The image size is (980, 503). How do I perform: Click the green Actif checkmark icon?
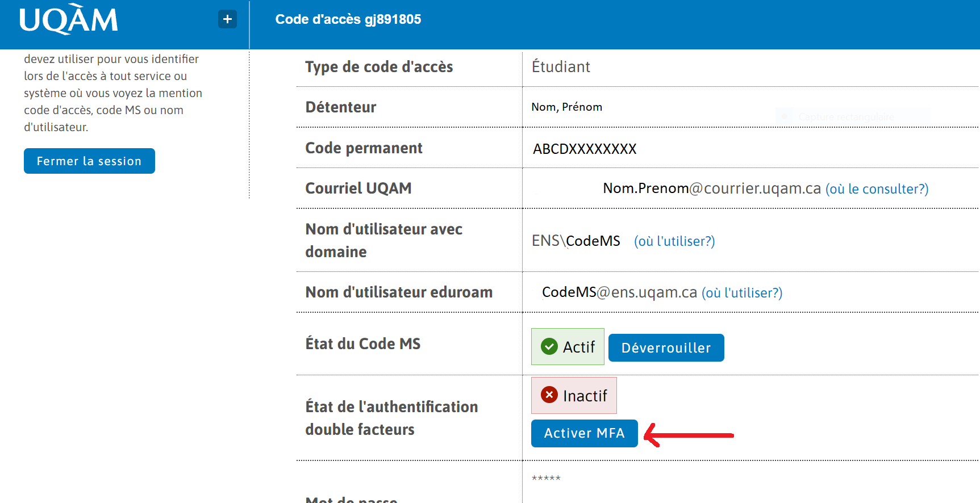(549, 346)
